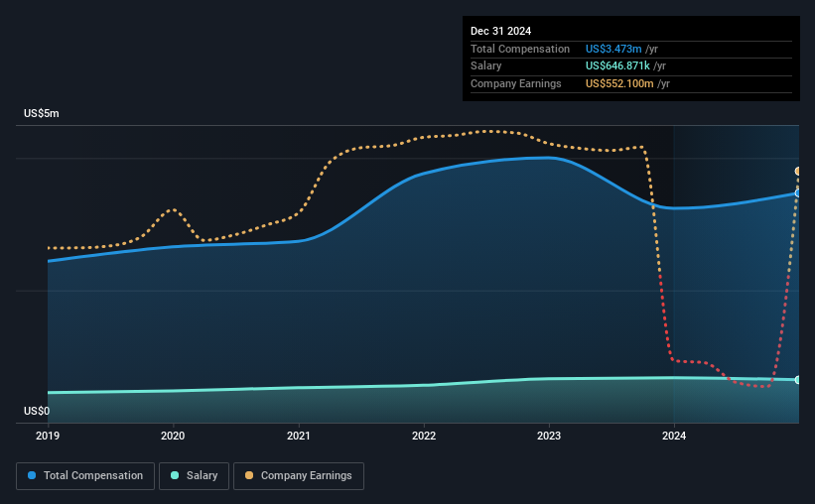Click the blue Total Compensation legend dot
Screen dimensions: 815x504
pos(32,475)
